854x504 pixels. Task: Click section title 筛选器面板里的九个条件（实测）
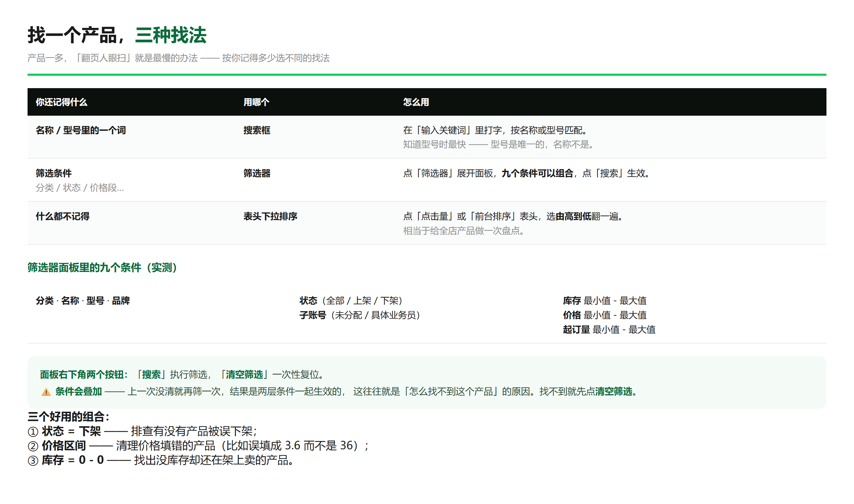pyautogui.click(x=102, y=267)
